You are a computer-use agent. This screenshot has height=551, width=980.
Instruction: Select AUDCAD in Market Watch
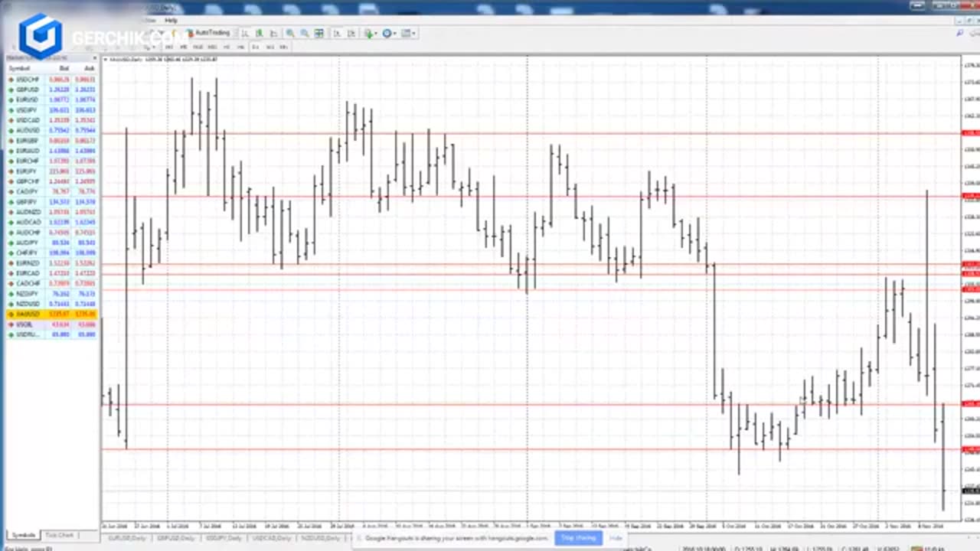(x=51, y=222)
